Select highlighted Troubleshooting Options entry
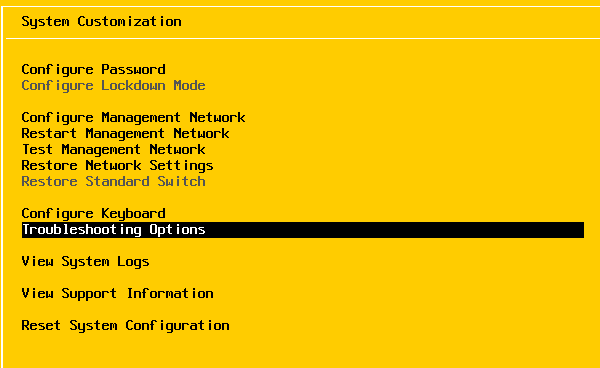600x368 pixels. point(303,230)
